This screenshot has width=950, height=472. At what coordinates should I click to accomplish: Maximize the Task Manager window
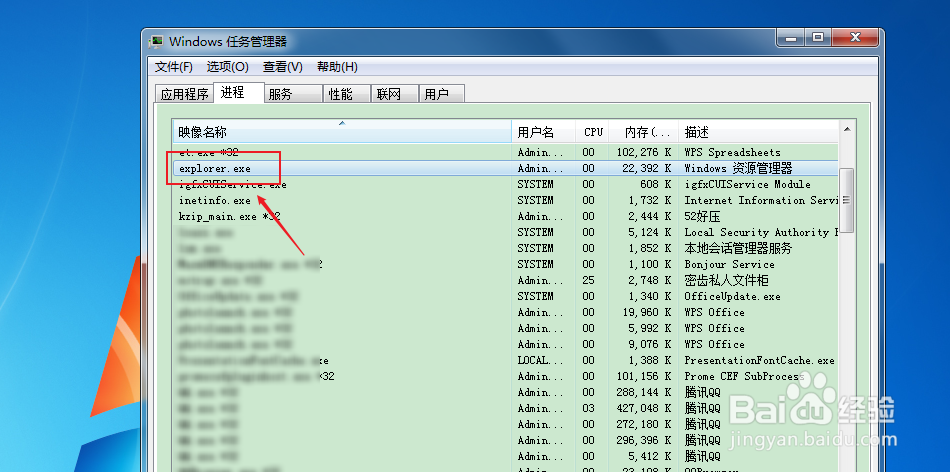pos(818,38)
